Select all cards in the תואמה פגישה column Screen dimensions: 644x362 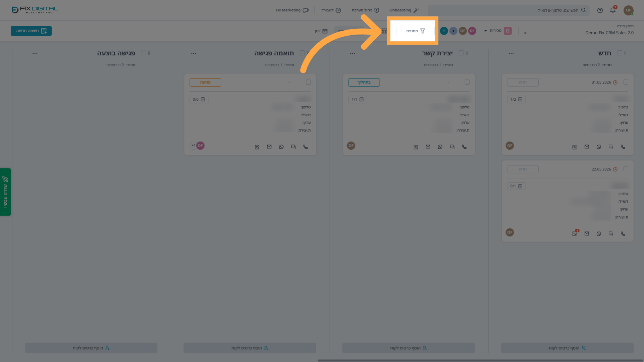[303, 53]
